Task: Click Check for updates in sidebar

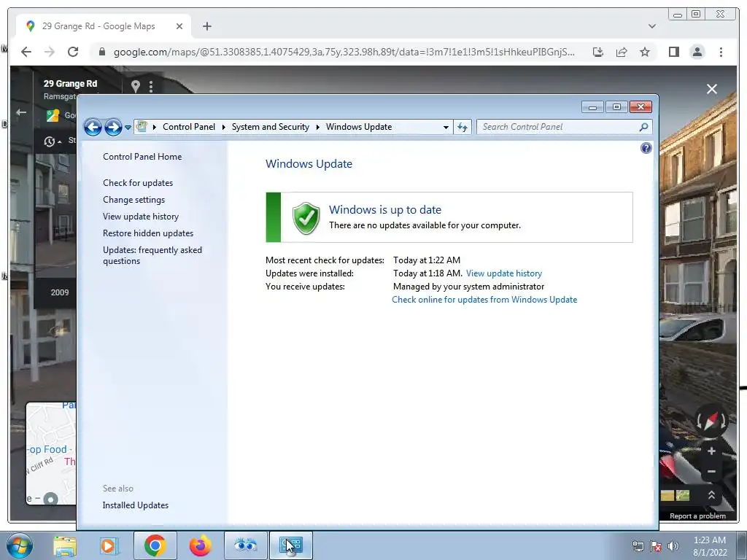Action: point(138,183)
